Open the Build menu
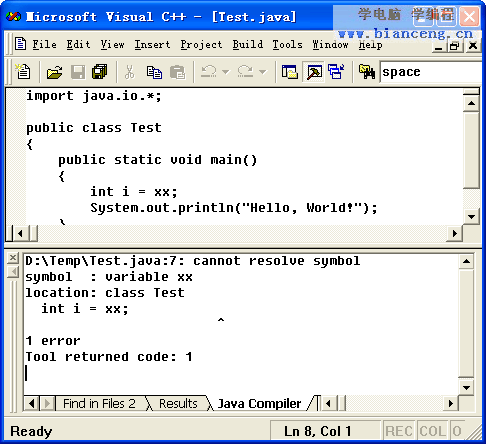Screen dimensions: 486x444 point(248,44)
